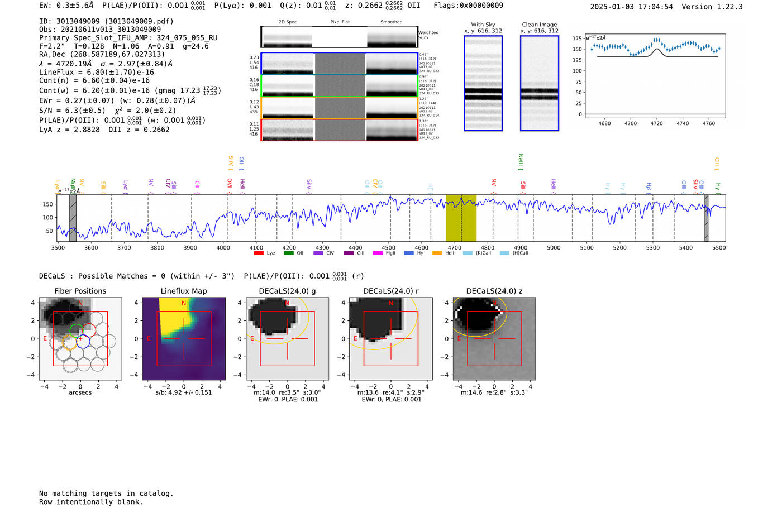Click the EW: 0.3±5.6Å header value
The image size is (782, 532).
66,6
